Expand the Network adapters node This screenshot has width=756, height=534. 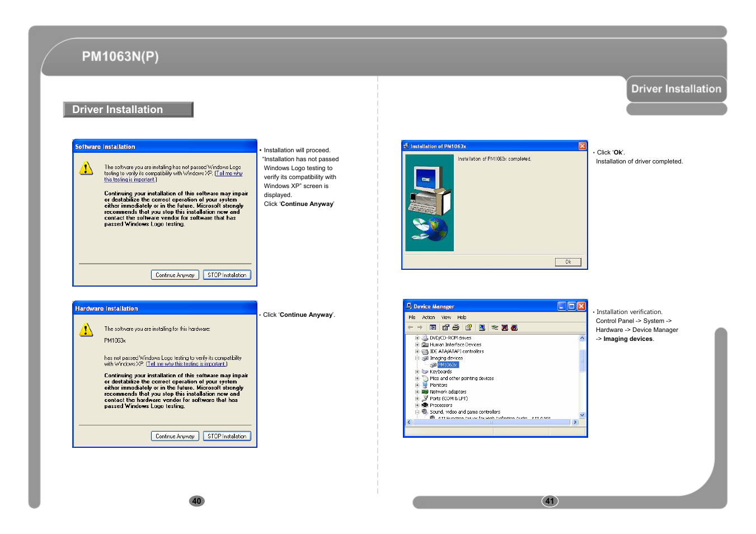coord(417,392)
